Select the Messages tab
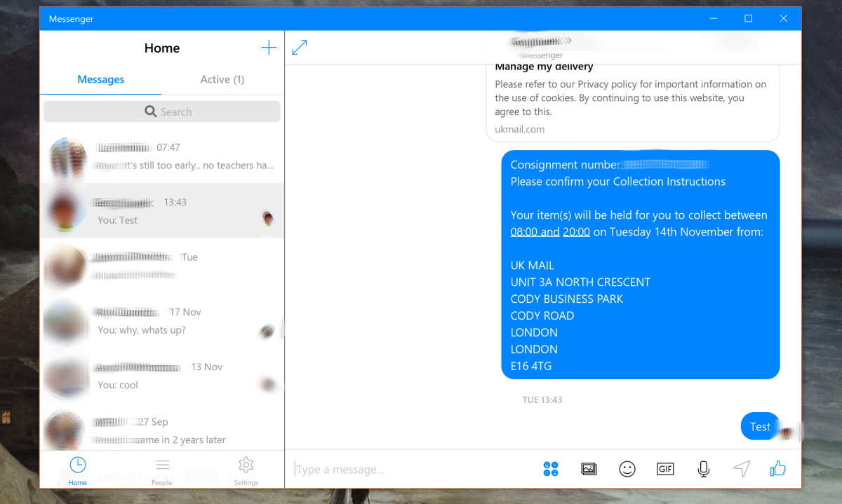Screen dimensions: 842x504 pos(100,79)
